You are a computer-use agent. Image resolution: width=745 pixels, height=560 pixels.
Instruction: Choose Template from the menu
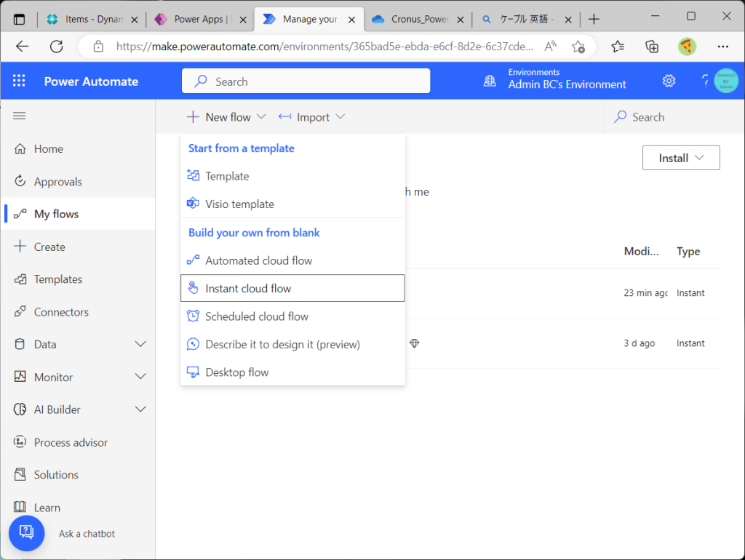point(292,176)
